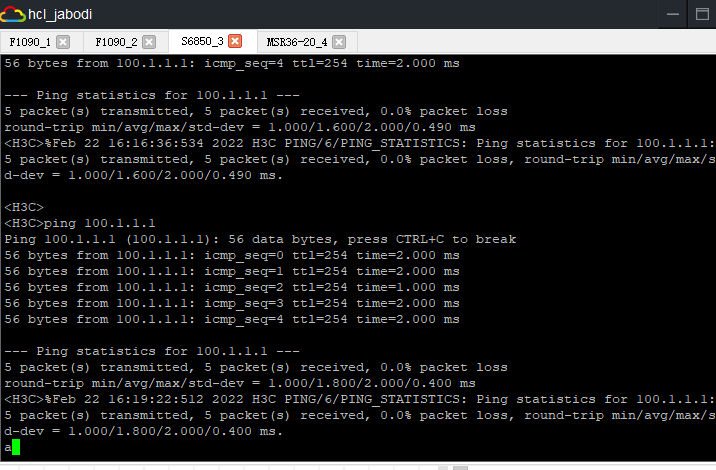Select the S6850_3 tab

pos(202,42)
